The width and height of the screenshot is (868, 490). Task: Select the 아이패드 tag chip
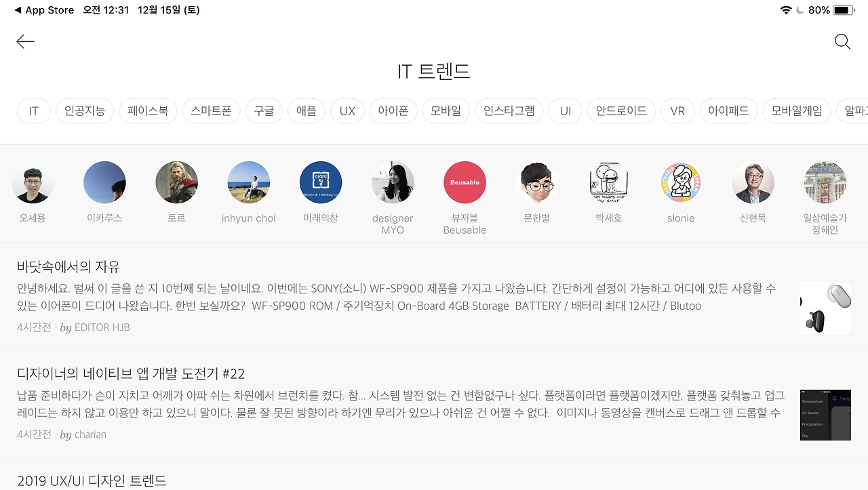click(x=728, y=111)
